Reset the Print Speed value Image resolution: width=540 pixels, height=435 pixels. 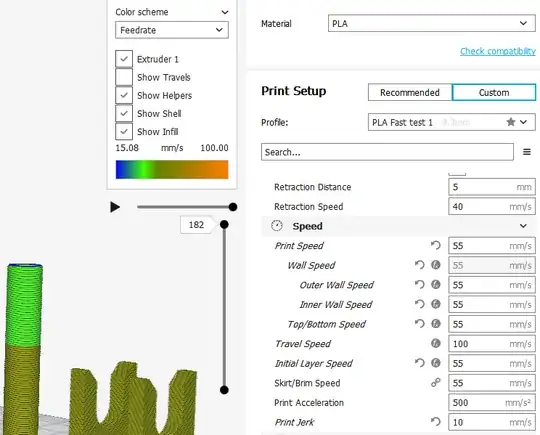pos(436,245)
